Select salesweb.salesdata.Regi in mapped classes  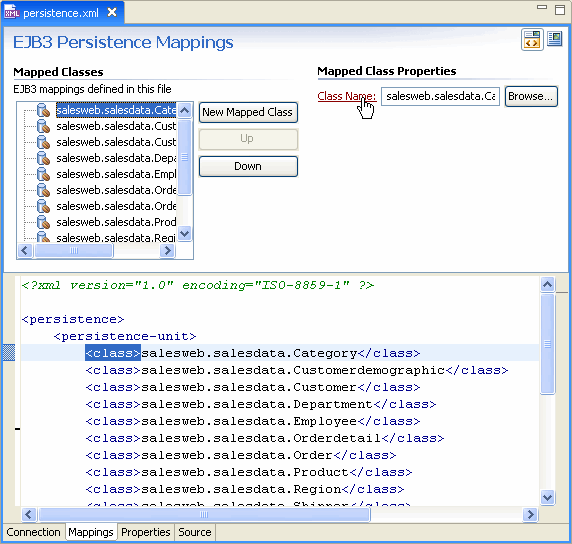pos(116,238)
